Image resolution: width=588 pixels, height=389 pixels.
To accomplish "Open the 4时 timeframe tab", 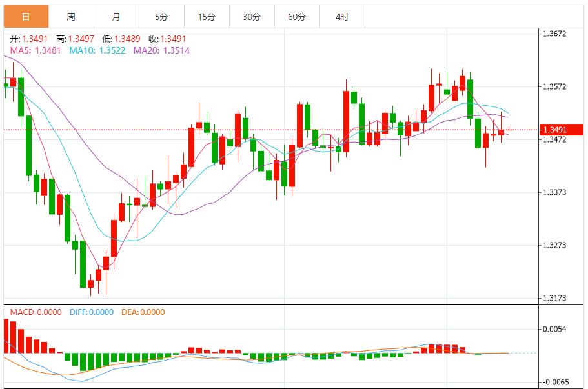I will point(342,17).
